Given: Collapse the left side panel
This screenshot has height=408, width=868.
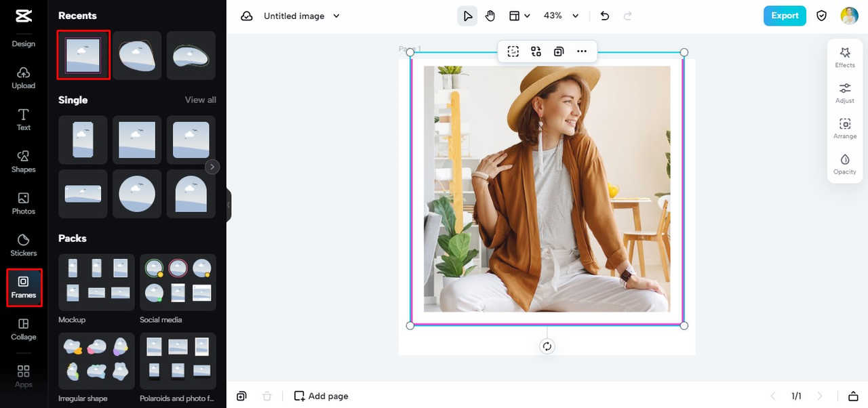Looking at the screenshot, I should point(229,205).
